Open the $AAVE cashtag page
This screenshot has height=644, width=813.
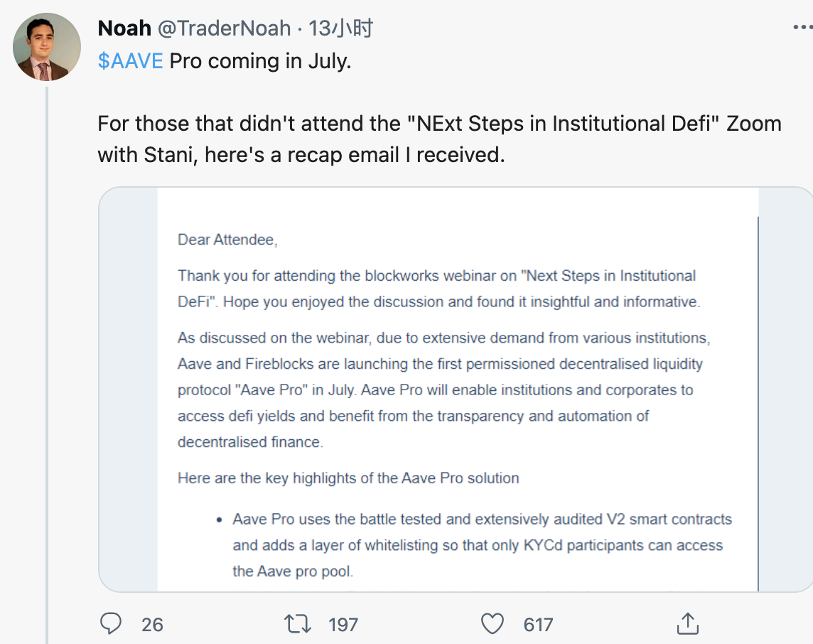tap(131, 61)
